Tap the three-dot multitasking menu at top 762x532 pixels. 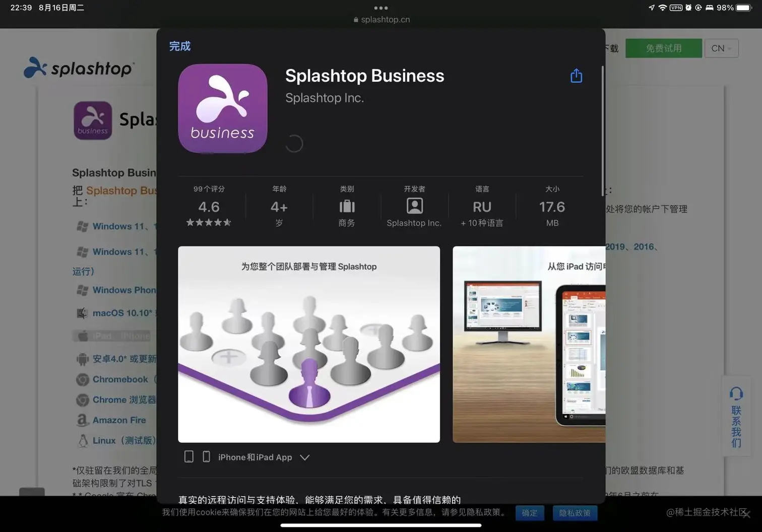click(x=381, y=8)
